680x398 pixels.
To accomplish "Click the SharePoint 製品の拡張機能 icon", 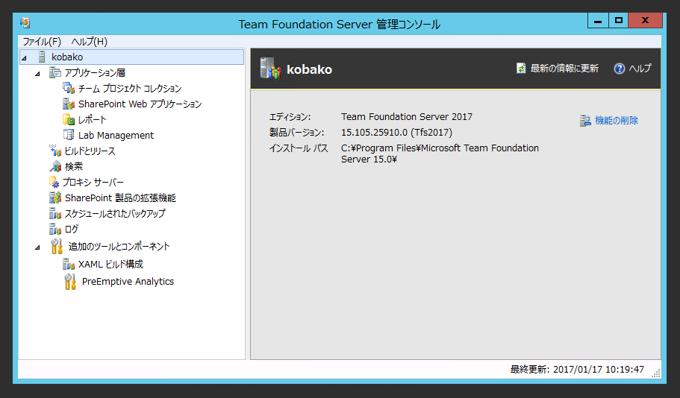I will click(55, 198).
